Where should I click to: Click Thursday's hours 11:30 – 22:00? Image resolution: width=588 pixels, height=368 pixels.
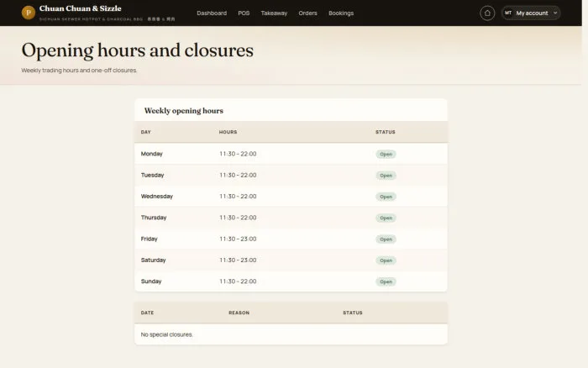pyautogui.click(x=238, y=218)
